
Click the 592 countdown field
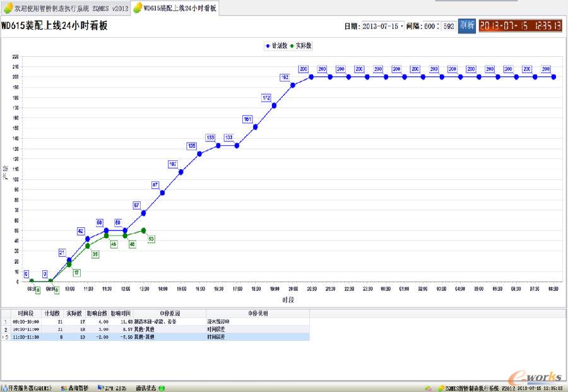click(x=448, y=27)
